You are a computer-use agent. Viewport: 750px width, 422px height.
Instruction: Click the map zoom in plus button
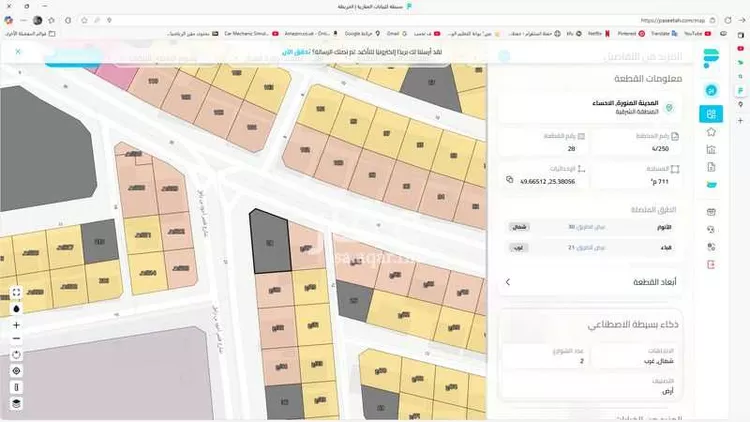[16, 325]
